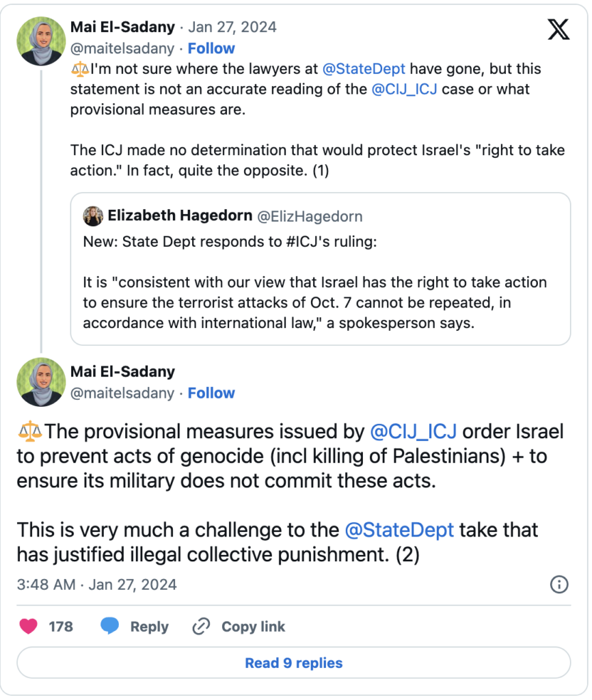
Task: Follow Mai El-Sadany in the second tweet
Action: pyautogui.click(x=211, y=393)
